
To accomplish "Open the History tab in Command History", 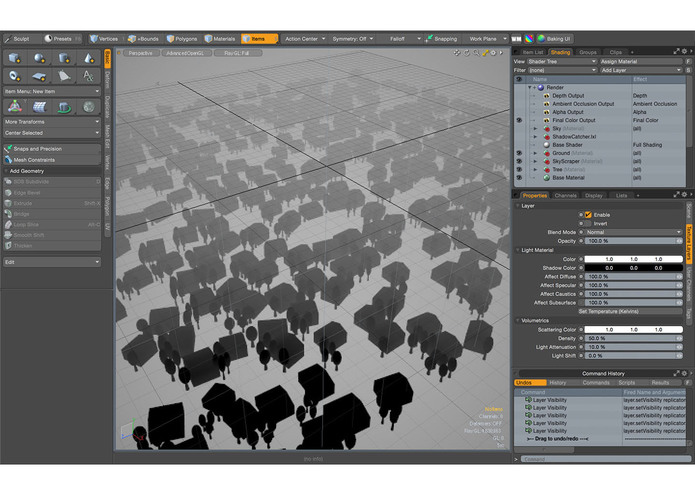I will tap(558, 383).
